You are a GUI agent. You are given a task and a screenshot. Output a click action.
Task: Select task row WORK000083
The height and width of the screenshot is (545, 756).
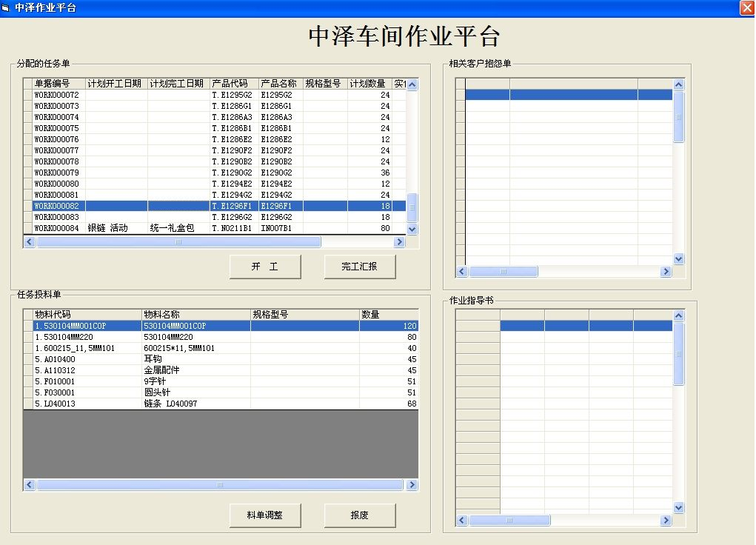pyautogui.click(x=56, y=217)
